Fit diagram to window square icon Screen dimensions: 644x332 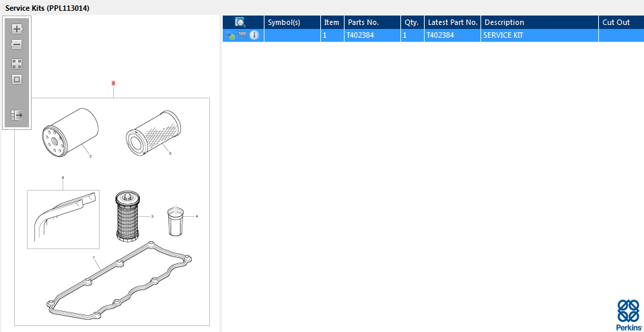(17, 79)
